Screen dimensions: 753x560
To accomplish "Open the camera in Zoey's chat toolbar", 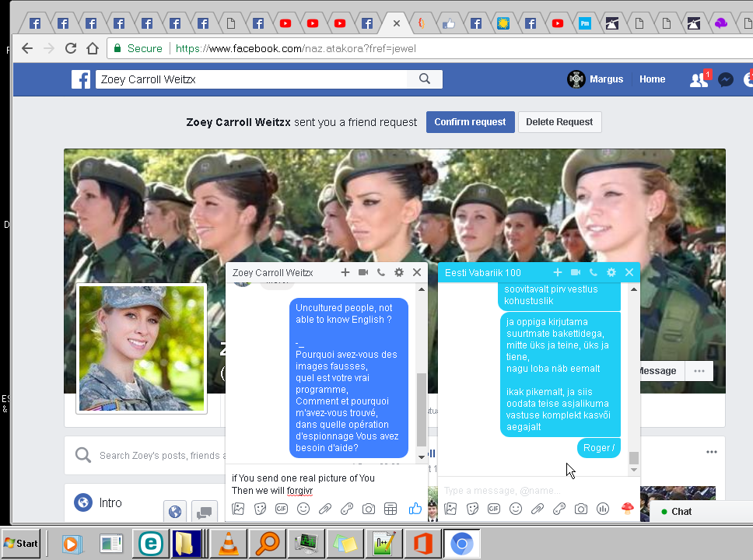I will (x=369, y=509).
